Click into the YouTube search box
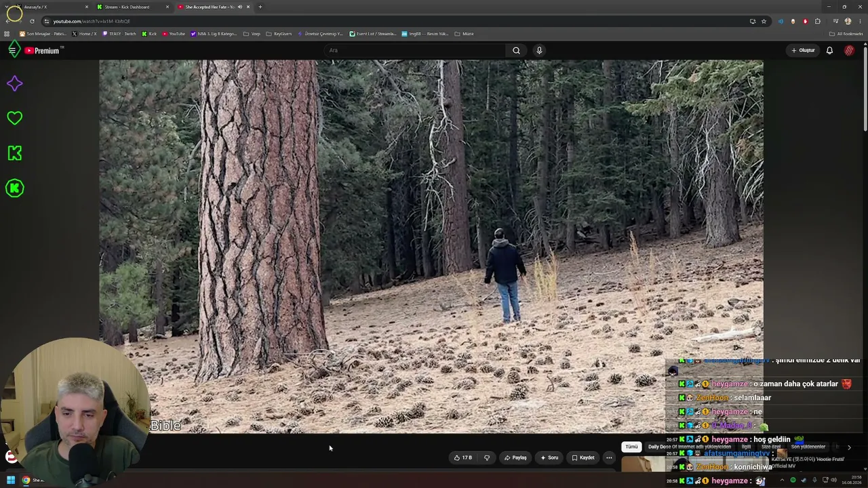868x488 pixels. 414,50
